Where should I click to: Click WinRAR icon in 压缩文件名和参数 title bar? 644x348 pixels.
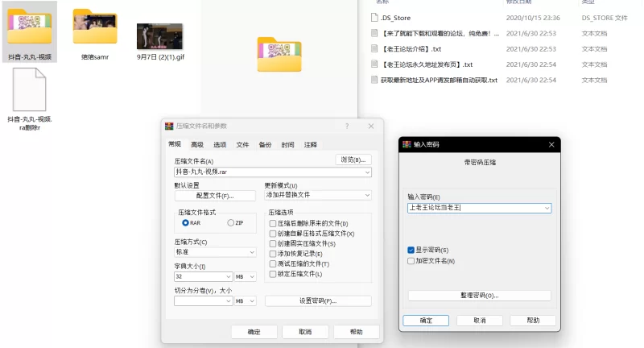(x=168, y=126)
